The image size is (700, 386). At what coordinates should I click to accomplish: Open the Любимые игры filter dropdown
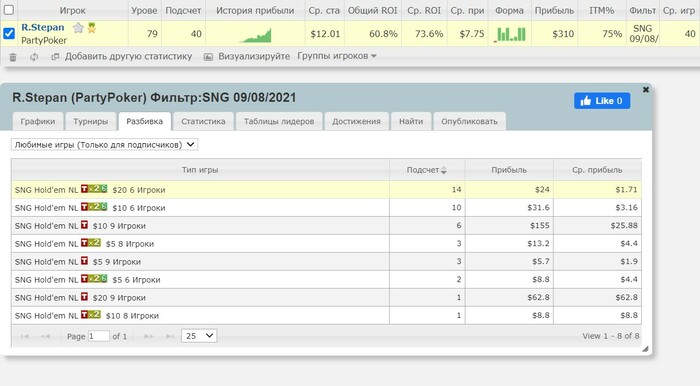104,145
